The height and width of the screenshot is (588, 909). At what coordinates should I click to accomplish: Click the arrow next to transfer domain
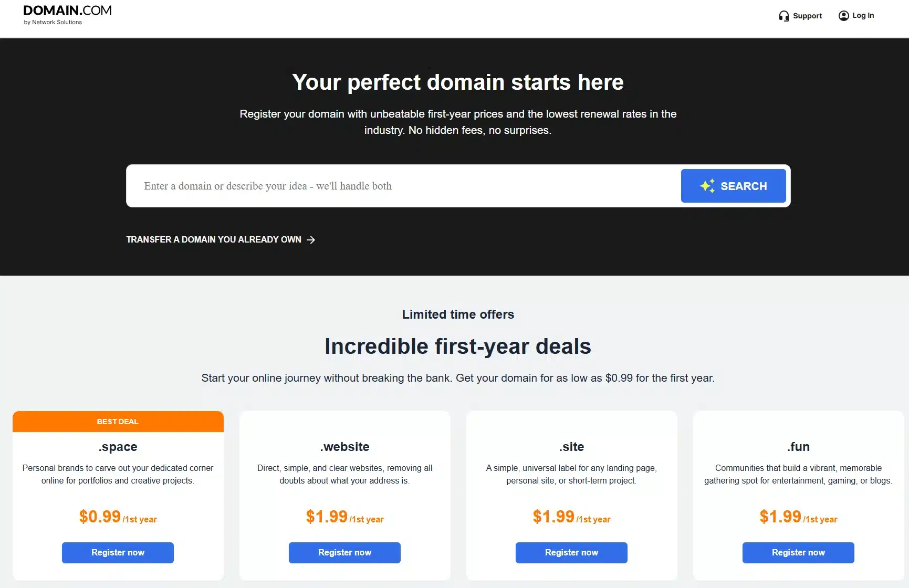[311, 240]
